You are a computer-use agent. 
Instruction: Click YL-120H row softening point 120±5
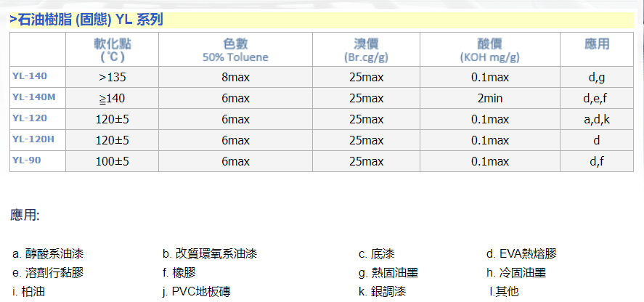[x=112, y=140]
